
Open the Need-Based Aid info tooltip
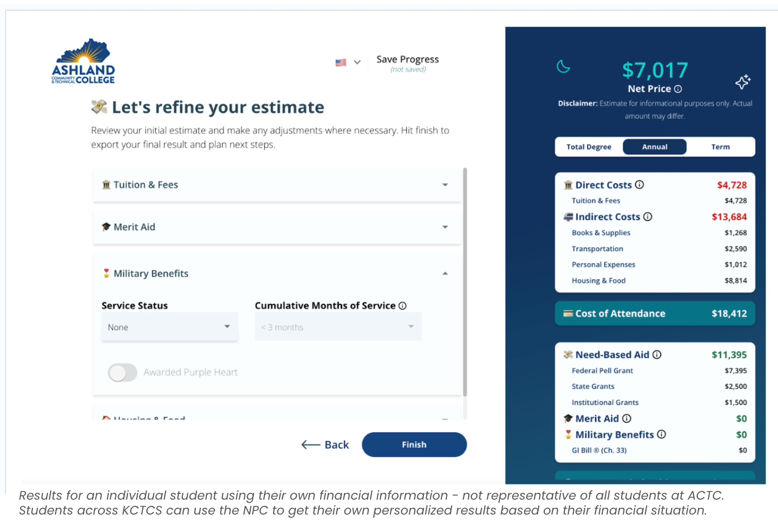pos(658,354)
